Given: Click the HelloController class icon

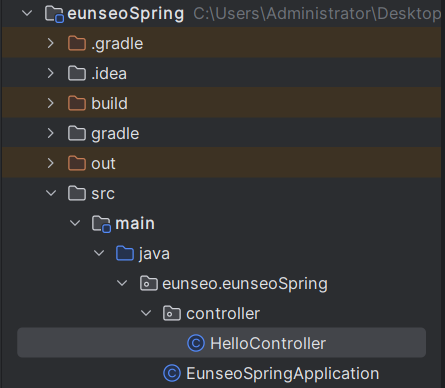Looking at the screenshot, I should click(196, 343).
